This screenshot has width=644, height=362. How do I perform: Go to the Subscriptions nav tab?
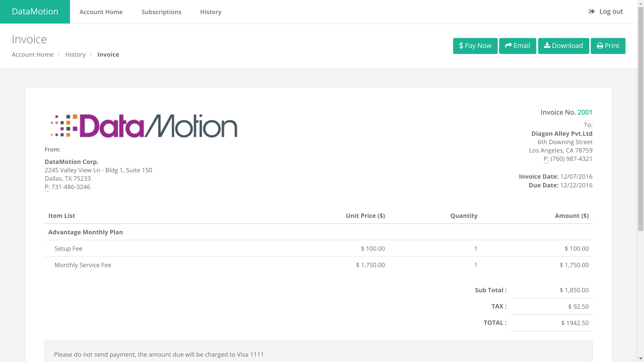click(x=161, y=12)
